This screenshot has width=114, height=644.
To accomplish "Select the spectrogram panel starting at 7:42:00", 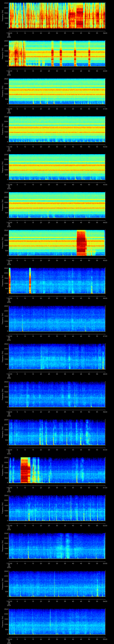I will click(x=57, y=167).
